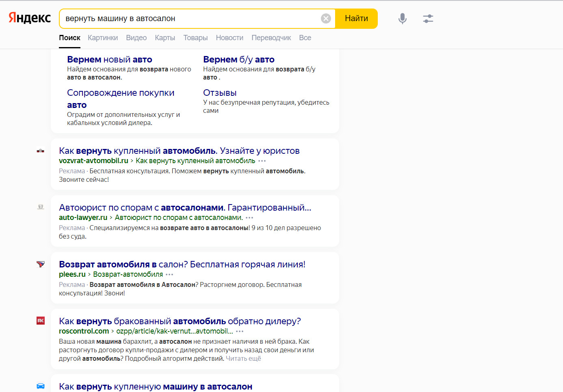The image size is (563, 392).
Task: Open Как вернуть купленный автомобиль result title
Action: pos(179,151)
